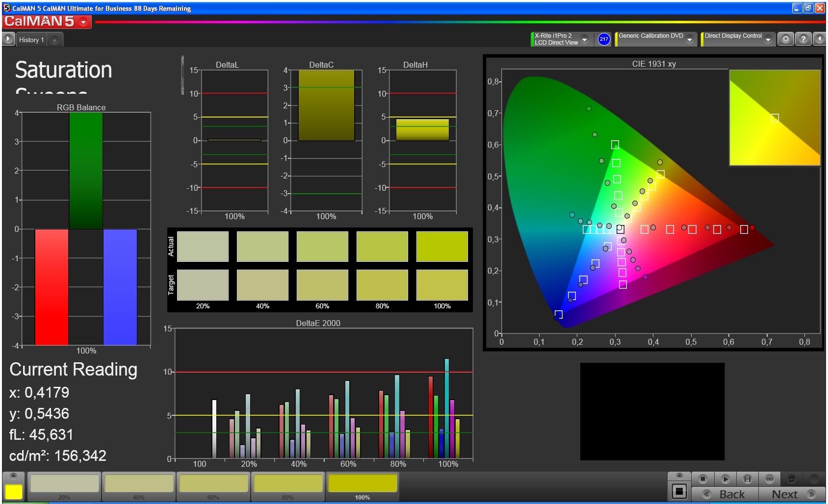Click the x: 0,4179 reading value
The height and width of the screenshot is (504, 828).
[39, 392]
